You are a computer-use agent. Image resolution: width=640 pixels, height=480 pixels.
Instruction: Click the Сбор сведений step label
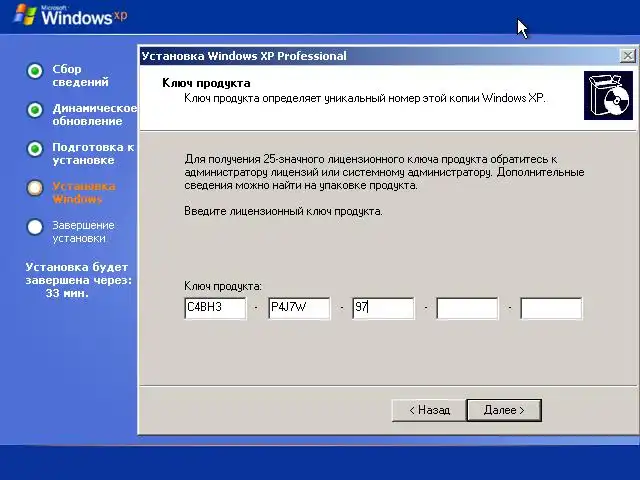pyautogui.click(x=80, y=76)
